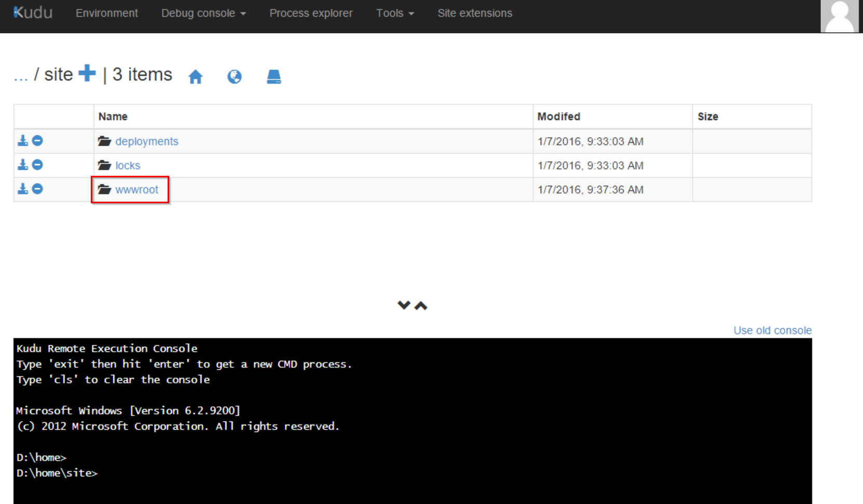Select wwwroot modified time 9:37:36 AM
Image resolution: width=863 pixels, height=504 pixels.
(591, 190)
